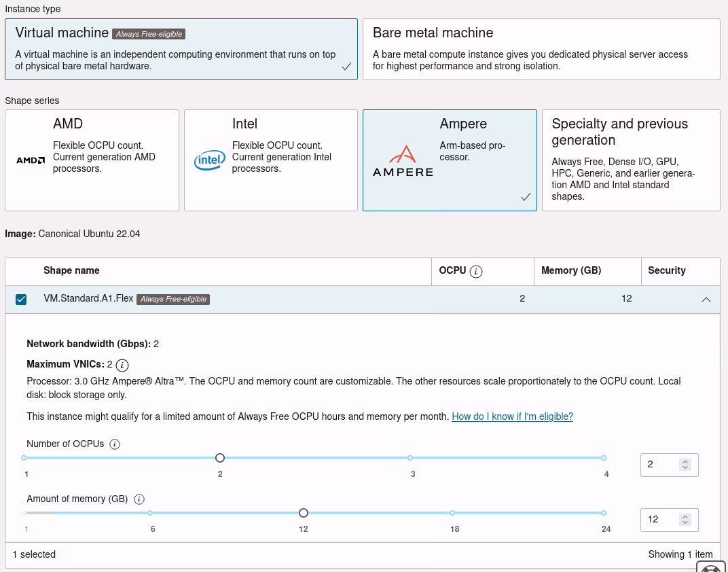728x572 pixels.
Task: Sort by the Shape name column header
Action: point(71,270)
